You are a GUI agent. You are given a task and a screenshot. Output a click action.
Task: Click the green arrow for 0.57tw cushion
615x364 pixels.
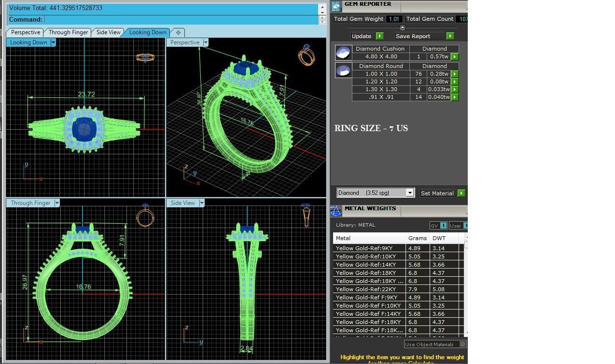tap(455, 57)
